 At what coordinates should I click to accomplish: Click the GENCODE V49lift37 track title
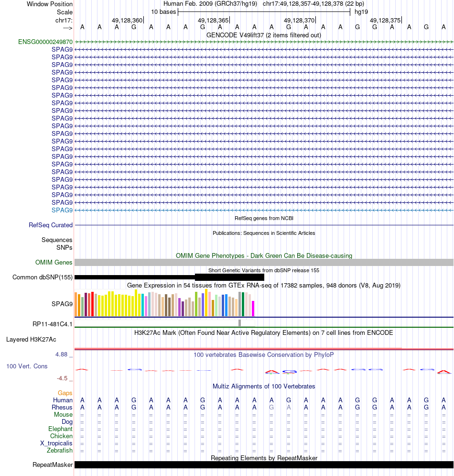click(263, 35)
